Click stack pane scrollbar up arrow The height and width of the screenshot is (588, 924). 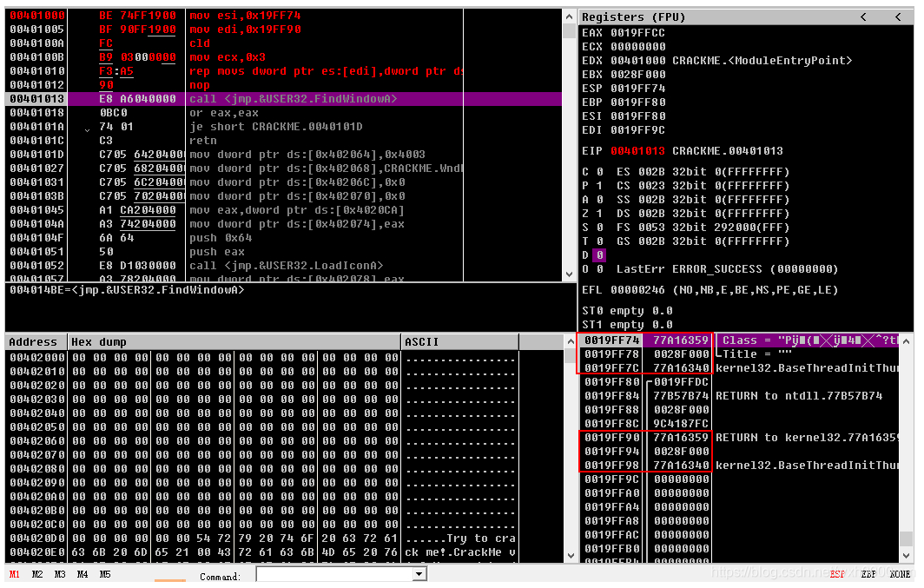907,341
